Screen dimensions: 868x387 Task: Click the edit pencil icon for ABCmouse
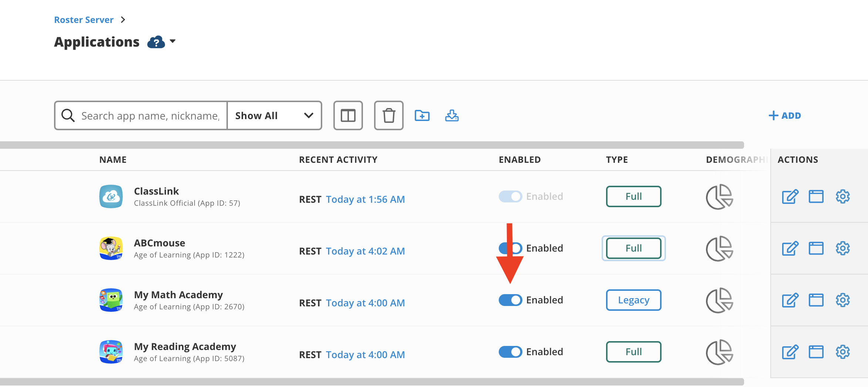(790, 248)
